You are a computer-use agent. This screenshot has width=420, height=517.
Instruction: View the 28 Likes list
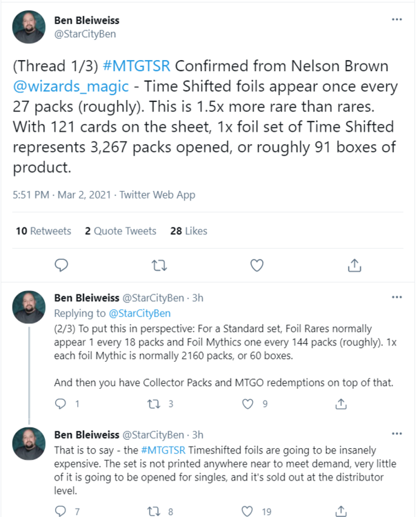pos(188,231)
